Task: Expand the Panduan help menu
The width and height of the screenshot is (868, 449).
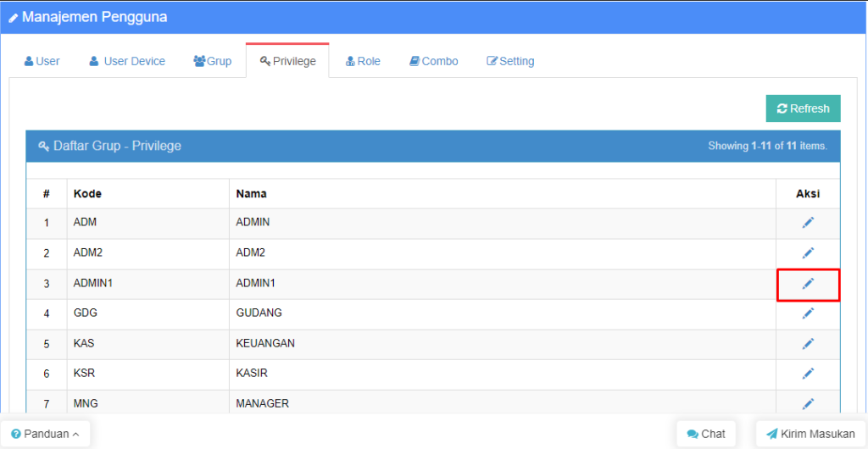Action: [46, 434]
